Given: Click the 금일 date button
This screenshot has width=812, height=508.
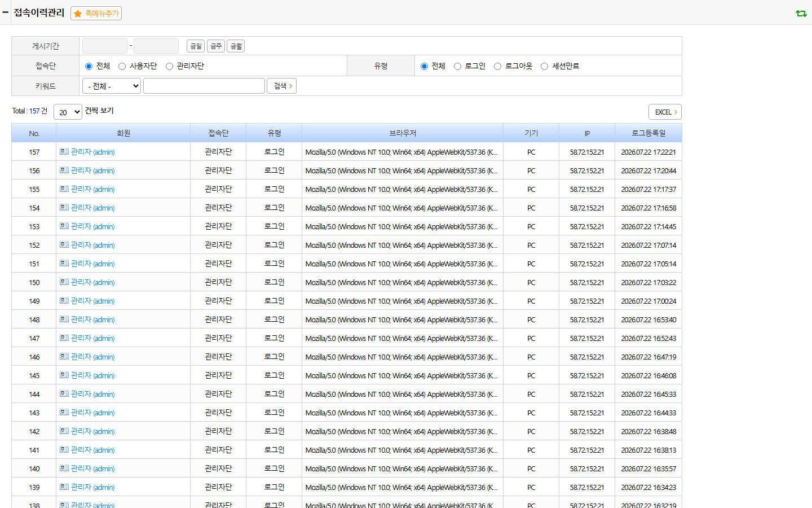Looking at the screenshot, I should 196,46.
